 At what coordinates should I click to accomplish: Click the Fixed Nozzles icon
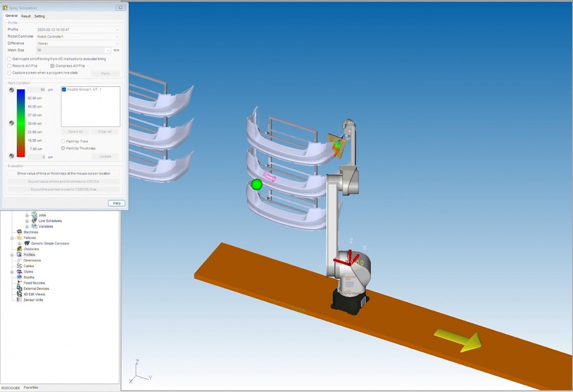pos(20,283)
